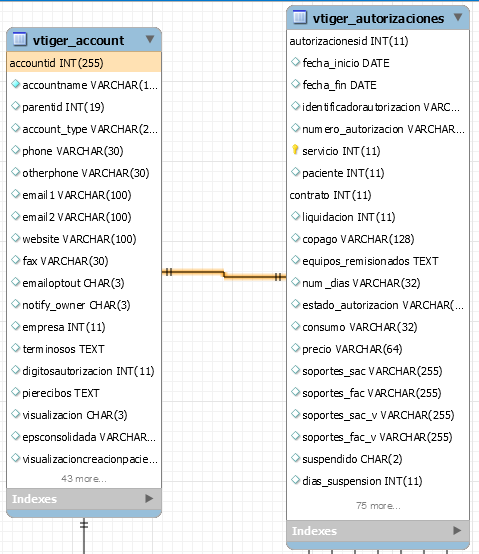Click the yellow key icon beside servicio
This screenshot has width=479, height=554.
[295, 150]
